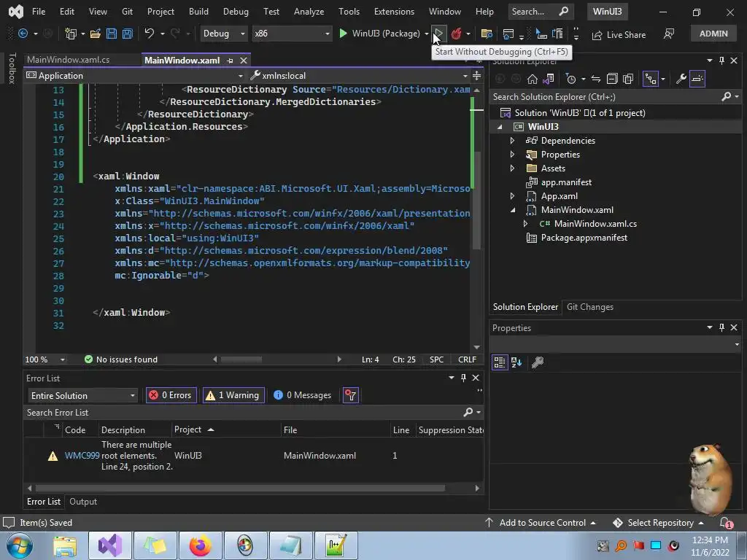Toggle categorized view in Properties panel

(499, 362)
